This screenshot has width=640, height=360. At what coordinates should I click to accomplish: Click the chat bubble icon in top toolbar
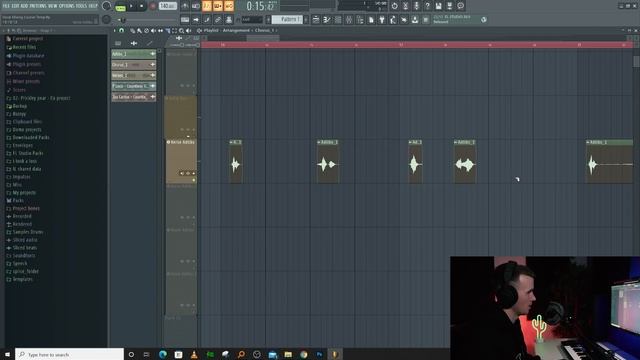[460, 6]
